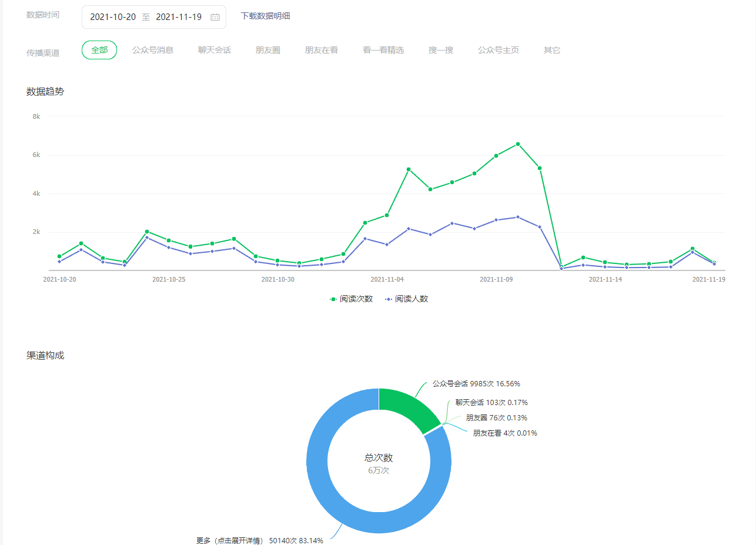Switch to 聊天会话 channel tab
The width and height of the screenshot is (756, 545).
(215, 50)
